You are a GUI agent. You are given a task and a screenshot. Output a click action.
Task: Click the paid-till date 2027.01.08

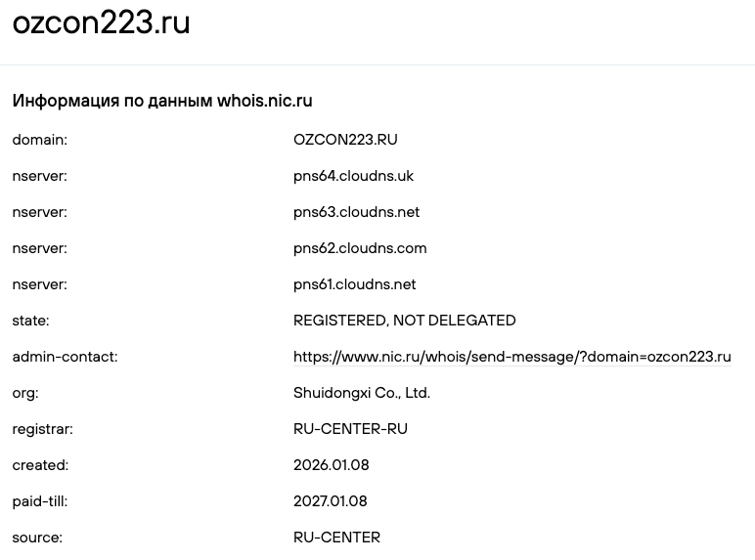(x=330, y=501)
